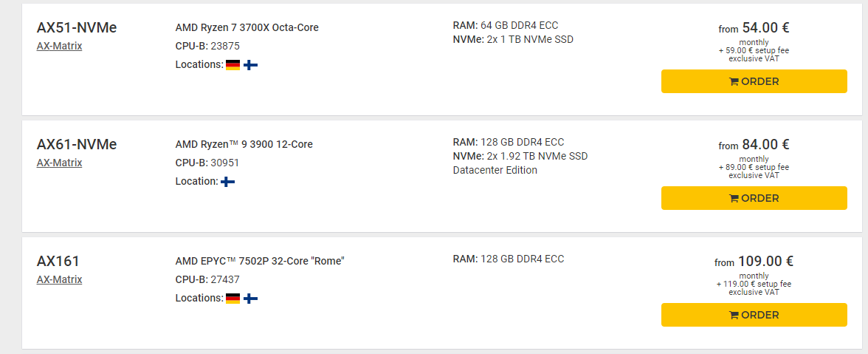
Task: Open AX-Matrix link under AX51-NVMe
Action: tap(59, 46)
